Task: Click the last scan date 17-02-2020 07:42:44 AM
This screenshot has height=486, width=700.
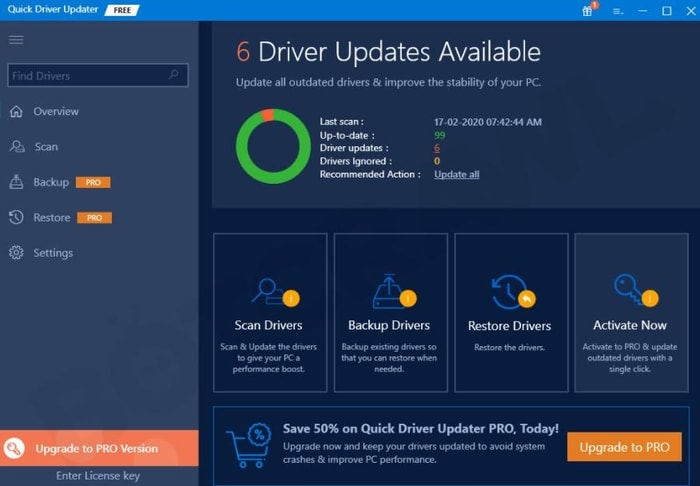Action: (488, 122)
